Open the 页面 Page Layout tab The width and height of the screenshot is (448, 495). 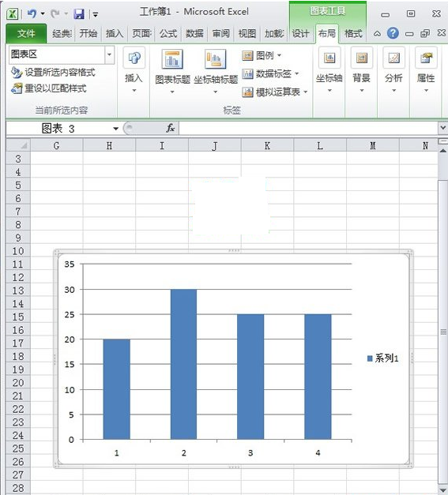pos(141,33)
